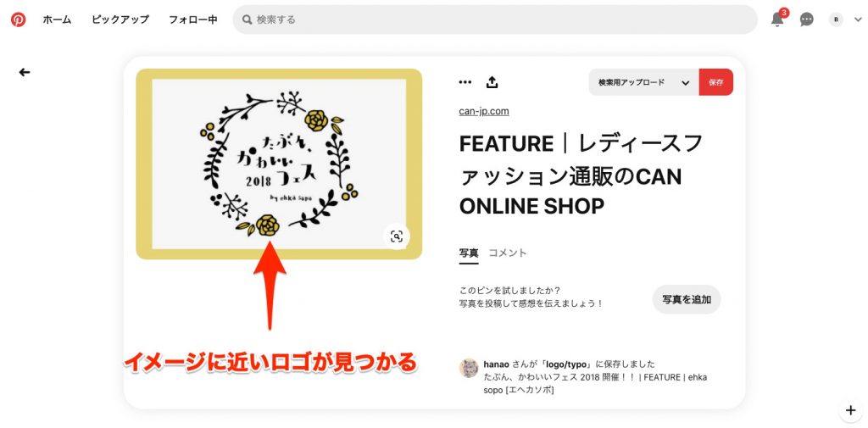This screenshot has height=428, width=868.
Task: Click the 写真を追加 button
Action: [x=687, y=299]
